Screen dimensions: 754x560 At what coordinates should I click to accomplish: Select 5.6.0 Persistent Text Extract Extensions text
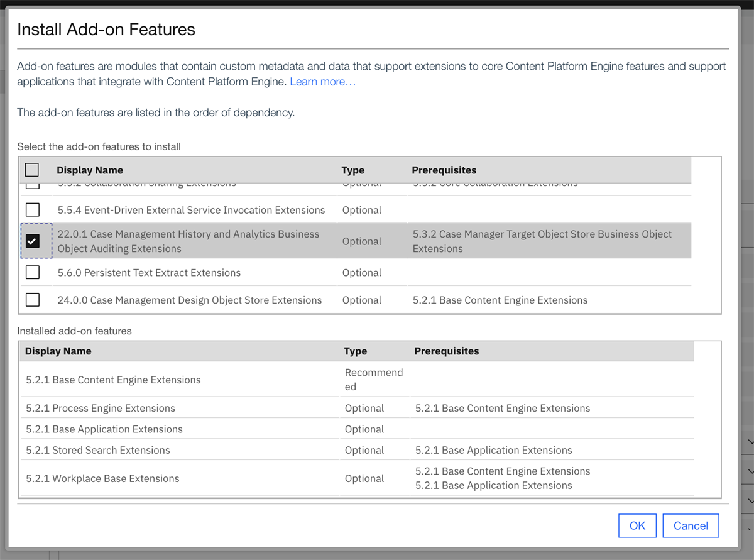[150, 273]
